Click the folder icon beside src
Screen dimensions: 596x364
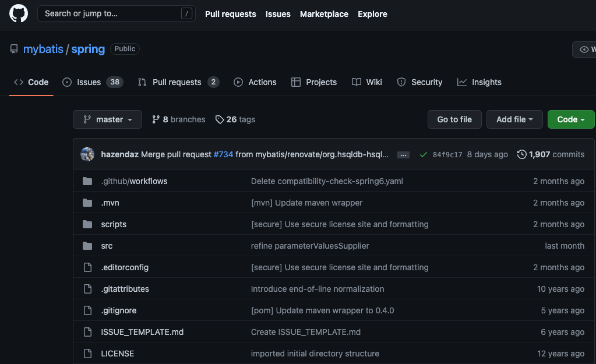[x=87, y=246]
